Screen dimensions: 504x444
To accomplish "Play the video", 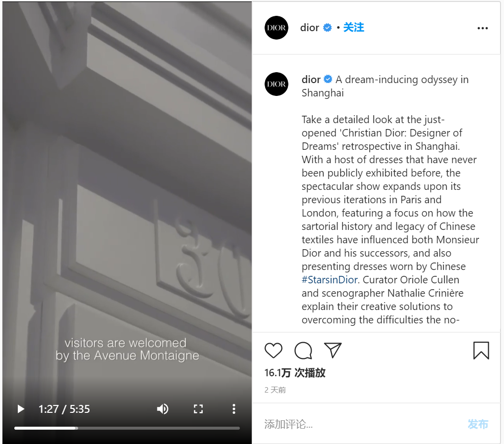I will pyautogui.click(x=21, y=409).
